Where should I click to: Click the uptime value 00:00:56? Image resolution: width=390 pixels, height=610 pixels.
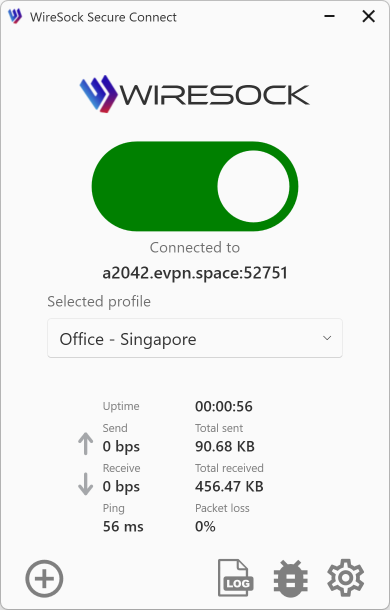(224, 407)
